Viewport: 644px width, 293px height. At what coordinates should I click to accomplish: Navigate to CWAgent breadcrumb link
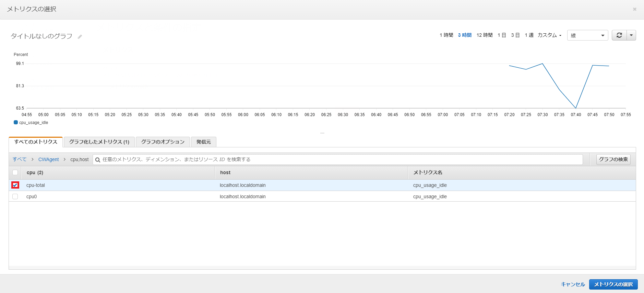tap(49, 159)
